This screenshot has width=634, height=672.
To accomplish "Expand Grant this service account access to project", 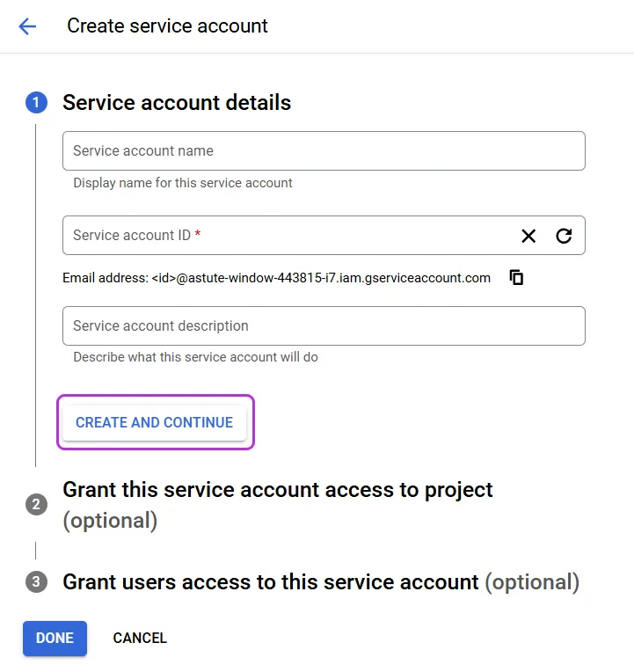I will 278,505.
